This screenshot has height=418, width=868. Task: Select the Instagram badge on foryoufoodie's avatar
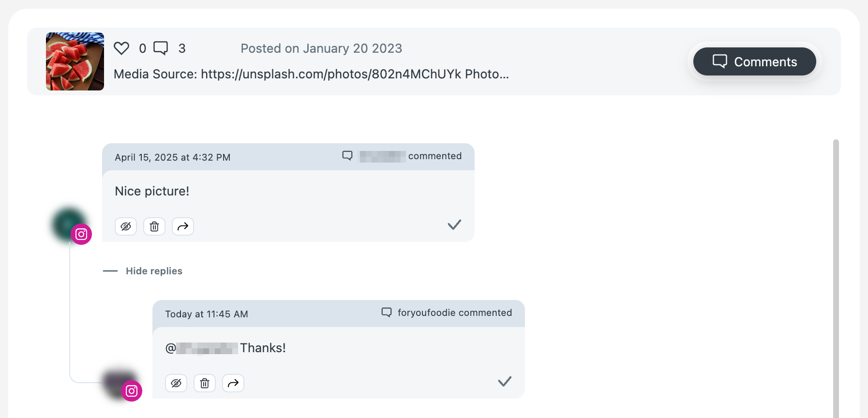[x=131, y=391]
